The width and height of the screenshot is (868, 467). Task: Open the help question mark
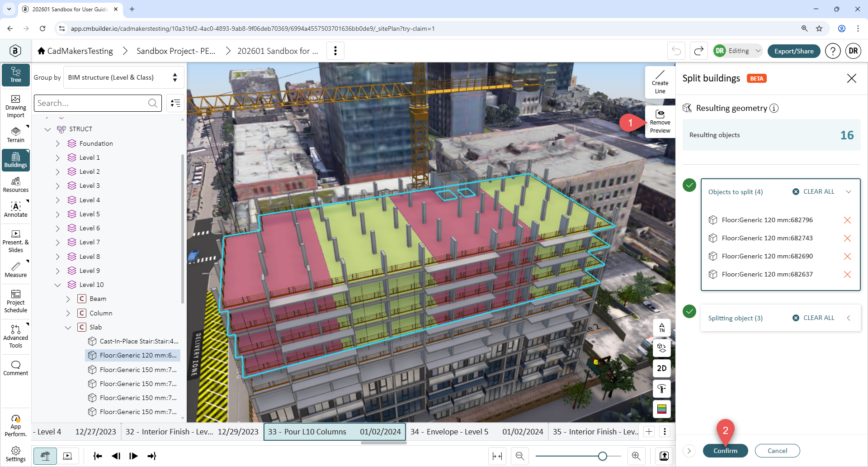click(833, 51)
